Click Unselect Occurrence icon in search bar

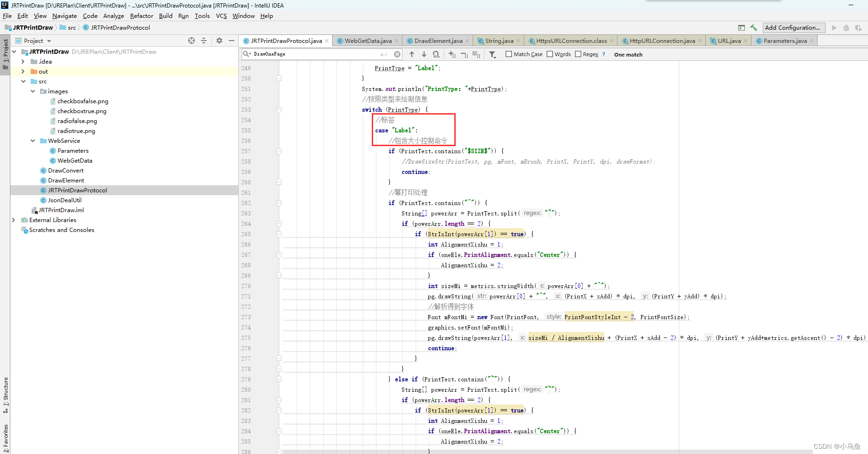point(464,54)
